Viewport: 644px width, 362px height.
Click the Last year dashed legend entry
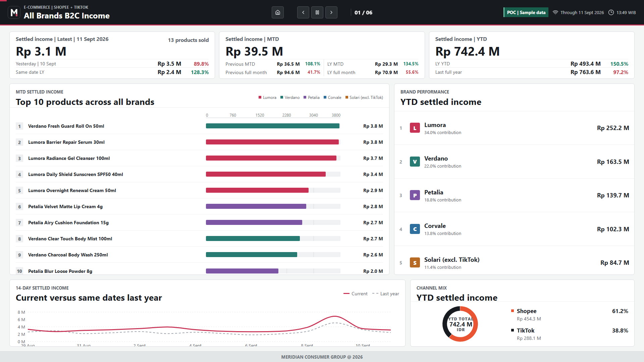click(x=386, y=294)
